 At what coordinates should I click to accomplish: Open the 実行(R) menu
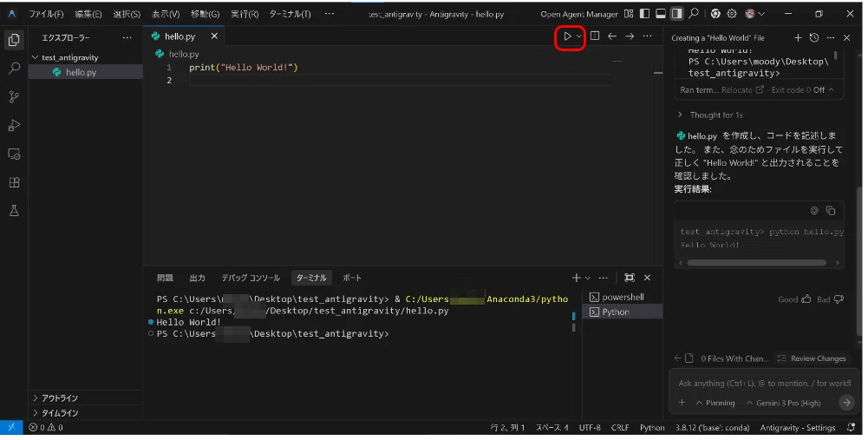click(x=245, y=15)
